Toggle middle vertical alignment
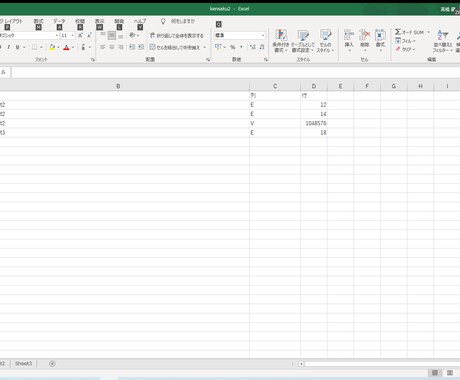This screenshot has width=460, height=380. point(112,35)
